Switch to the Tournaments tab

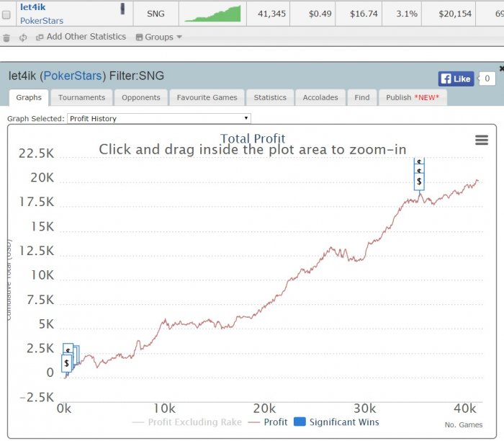(81, 97)
